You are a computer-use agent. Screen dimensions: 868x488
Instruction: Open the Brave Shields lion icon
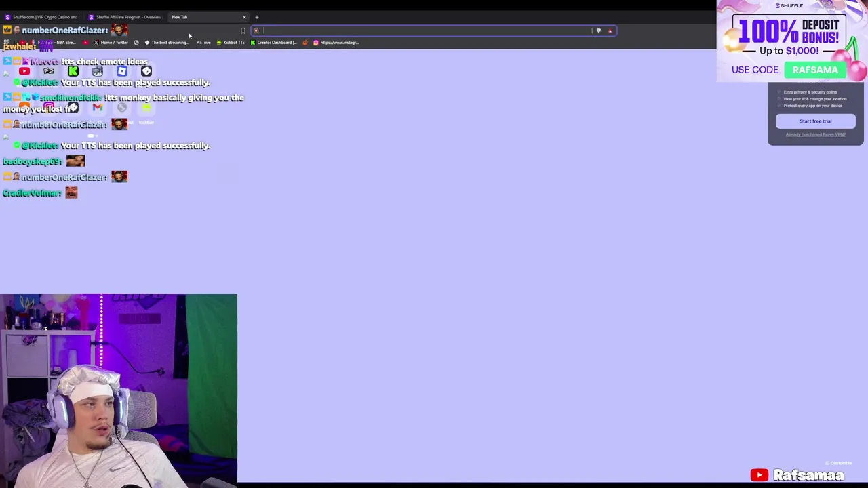[x=598, y=30]
